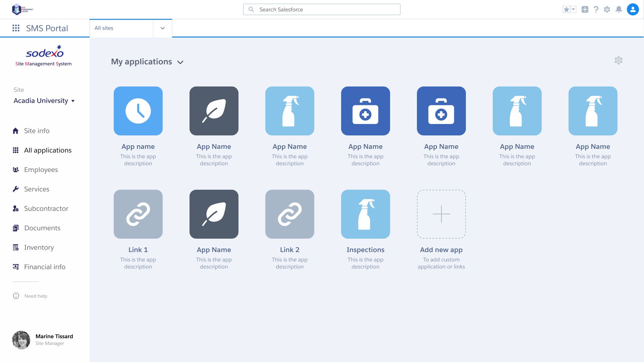This screenshot has width=644, height=362.
Task: Click the Marine Tissard name text
Action: [54, 336]
